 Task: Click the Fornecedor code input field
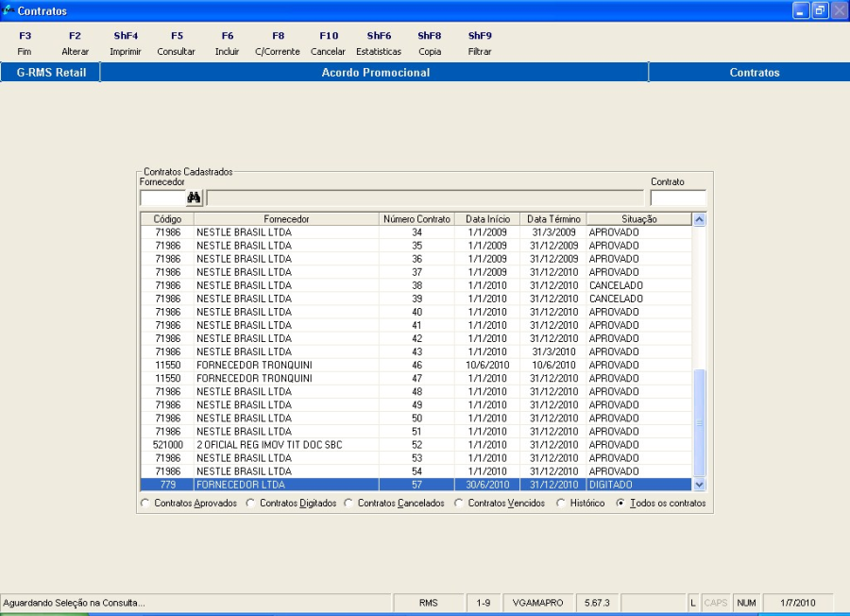click(x=161, y=198)
